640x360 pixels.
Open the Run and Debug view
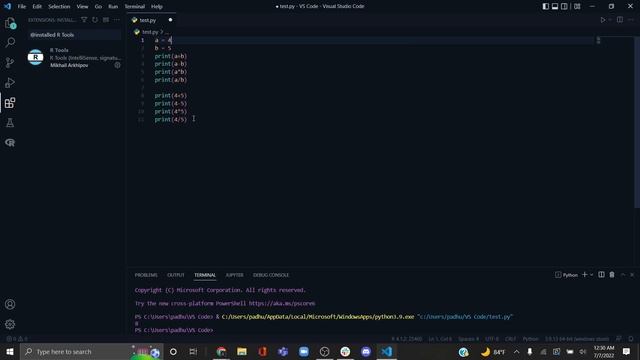(10, 82)
